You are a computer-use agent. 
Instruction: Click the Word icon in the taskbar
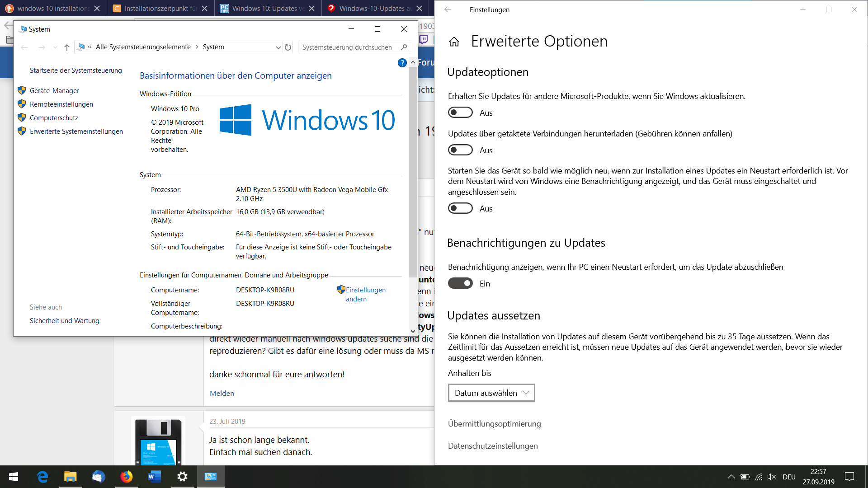tap(154, 476)
